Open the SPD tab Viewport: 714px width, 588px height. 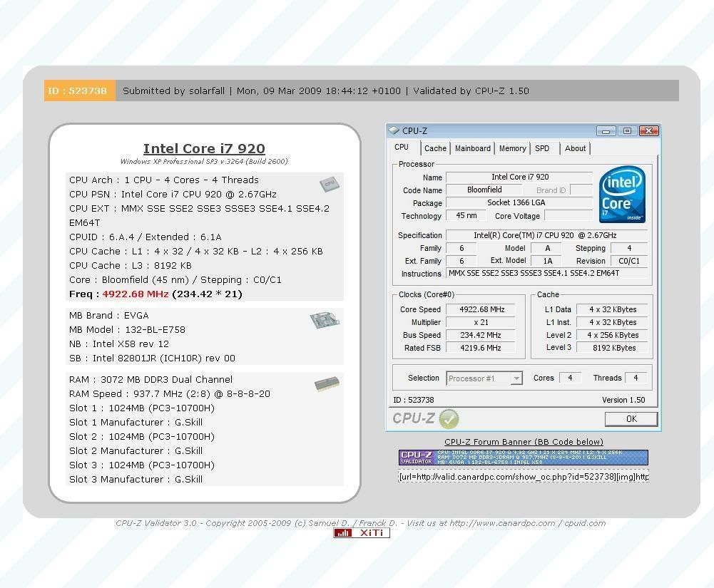(542, 148)
